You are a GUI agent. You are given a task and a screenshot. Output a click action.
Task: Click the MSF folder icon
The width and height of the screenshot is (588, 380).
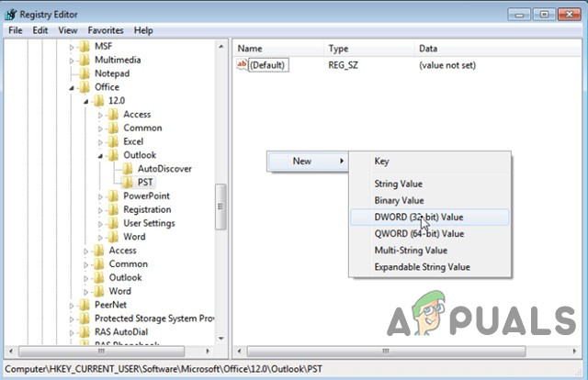[x=85, y=46]
